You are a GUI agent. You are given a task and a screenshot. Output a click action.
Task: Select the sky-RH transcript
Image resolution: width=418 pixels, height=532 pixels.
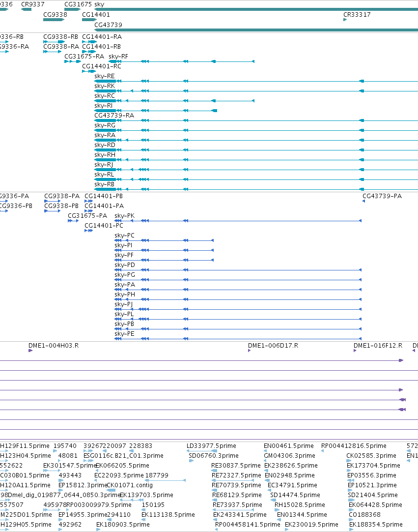pyautogui.click(x=105, y=155)
